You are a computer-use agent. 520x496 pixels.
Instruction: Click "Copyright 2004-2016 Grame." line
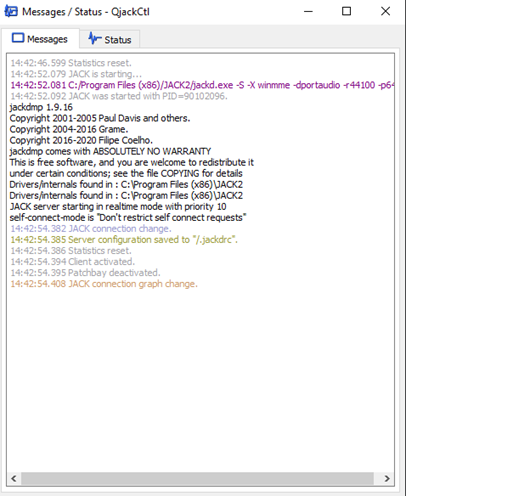click(x=69, y=129)
